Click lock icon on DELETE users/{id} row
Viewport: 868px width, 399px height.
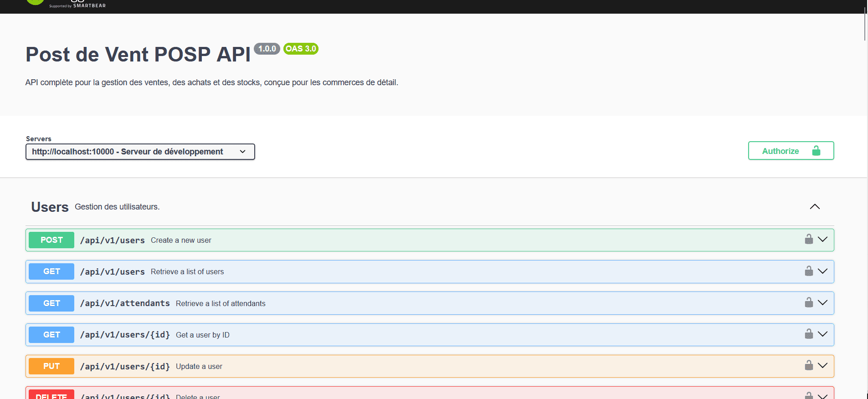(809, 395)
